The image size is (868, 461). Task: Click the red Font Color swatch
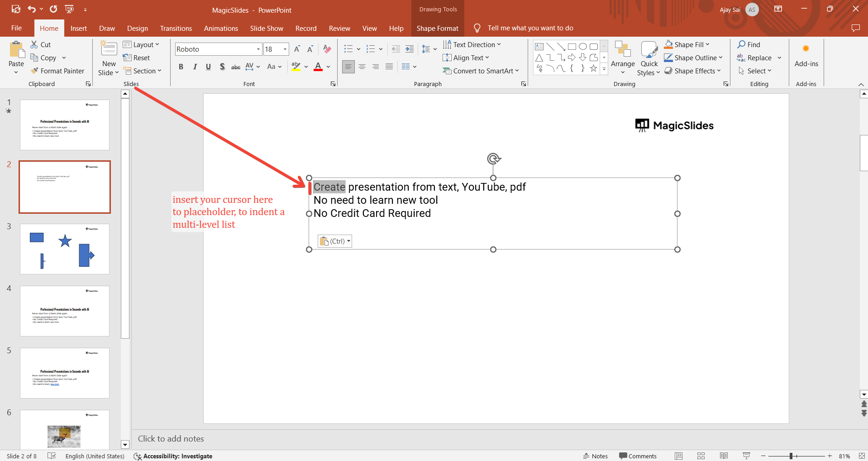(318, 67)
